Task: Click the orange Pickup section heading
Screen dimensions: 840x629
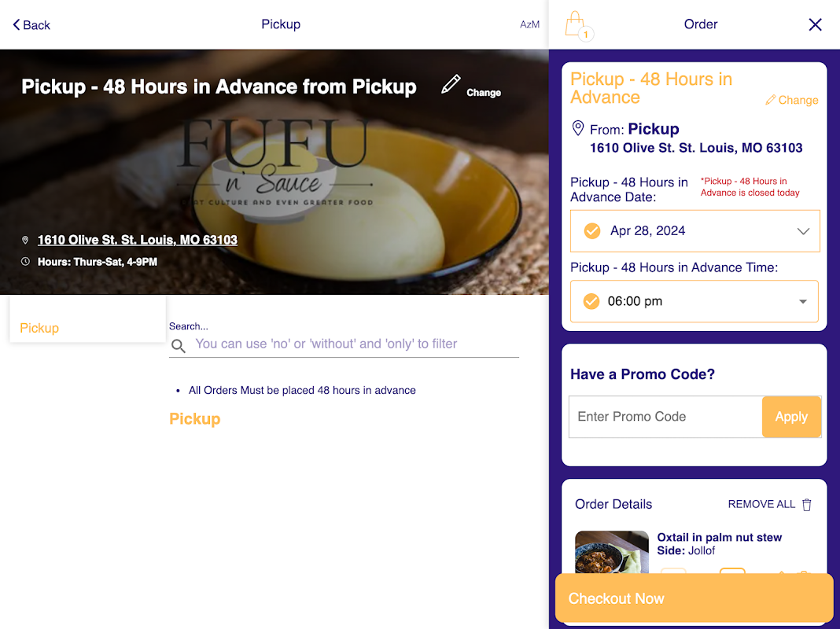Action: click(x=195, y=419)
